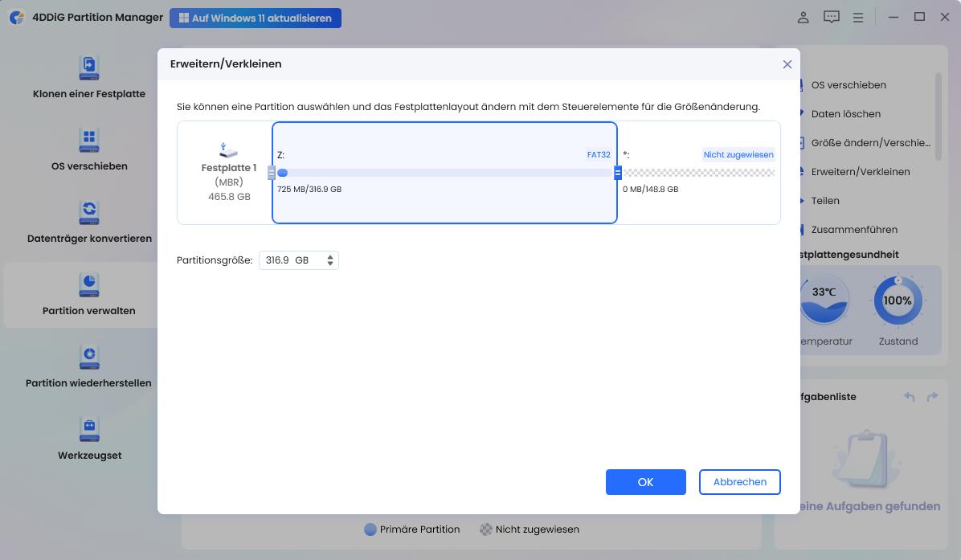961x560 pixels.
Task: Click the undo arrow above Aufgabenliste
Action: coord(909,396)
